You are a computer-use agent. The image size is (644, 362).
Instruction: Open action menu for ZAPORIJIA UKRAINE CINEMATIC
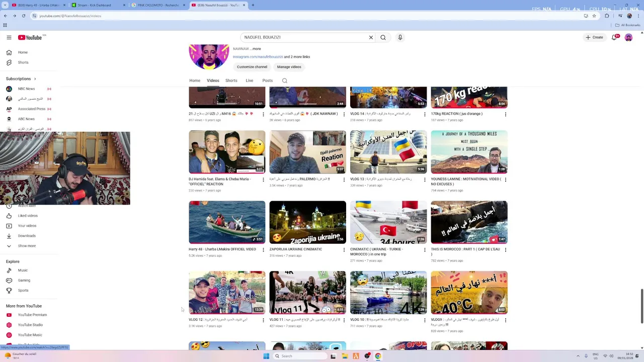(x=344, y=250)
